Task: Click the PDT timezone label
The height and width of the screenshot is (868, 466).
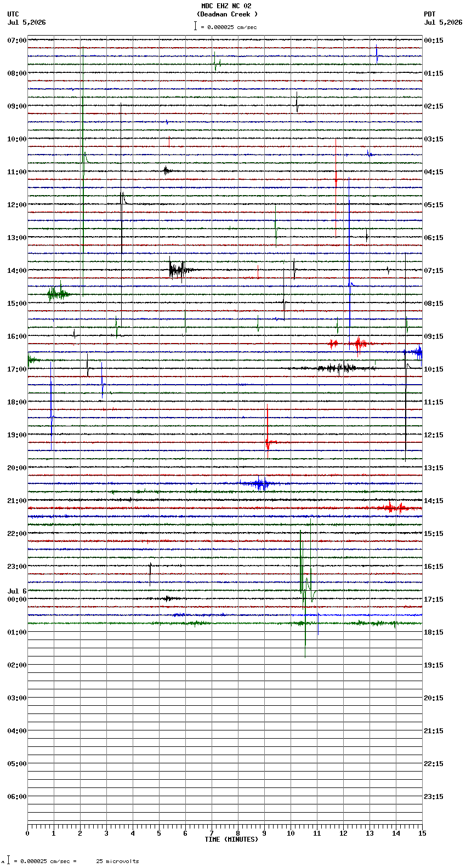Action: (429, 14)
